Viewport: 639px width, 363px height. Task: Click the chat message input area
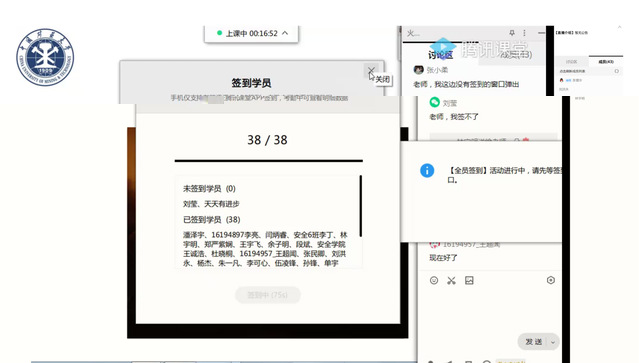pyautogui.click(x=489, y=310)
